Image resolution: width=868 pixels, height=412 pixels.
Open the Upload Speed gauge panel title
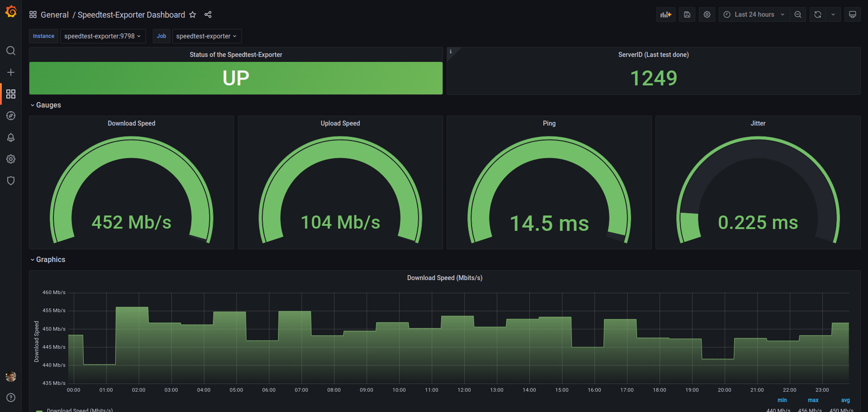click(x=340, y=123)
